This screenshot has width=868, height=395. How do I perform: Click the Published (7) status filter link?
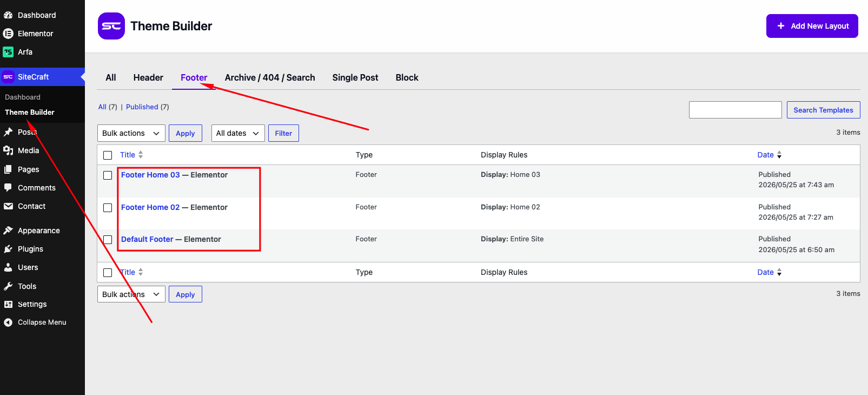pos(148,107)
